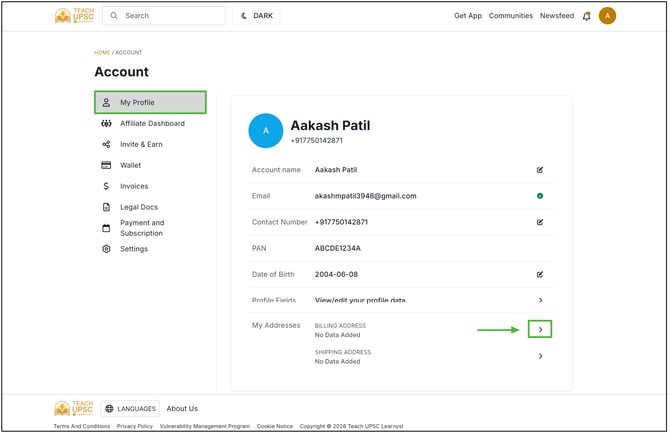Click the Invoices dollar icon

point(106,187)
